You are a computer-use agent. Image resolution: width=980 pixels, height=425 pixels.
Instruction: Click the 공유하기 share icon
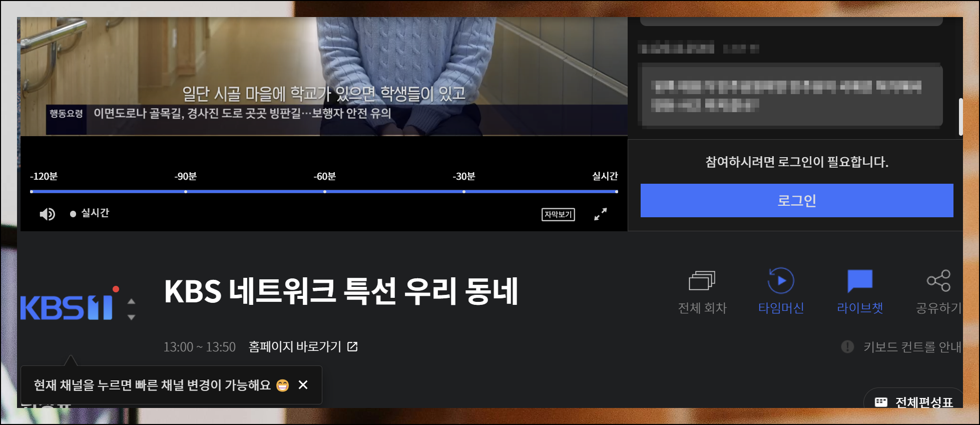tap(938, 280)
